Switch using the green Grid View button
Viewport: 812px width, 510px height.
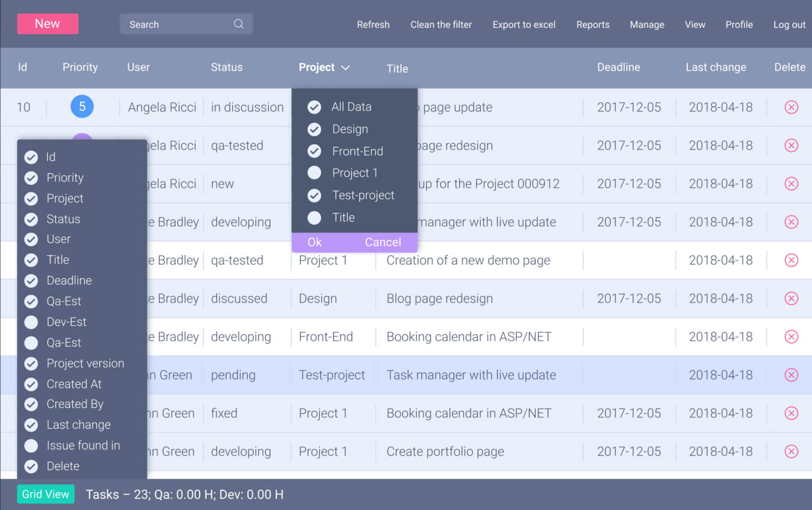pyautogui.click(x=46, y=494)
